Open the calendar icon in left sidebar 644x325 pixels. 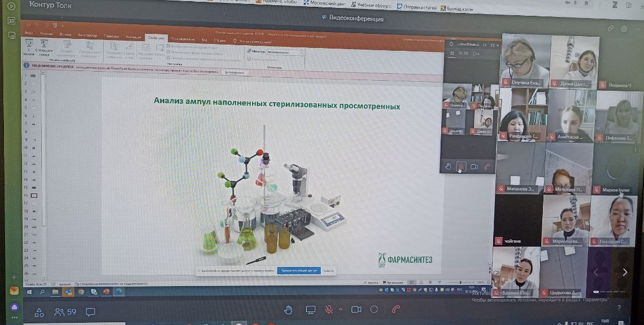point(11,21)
